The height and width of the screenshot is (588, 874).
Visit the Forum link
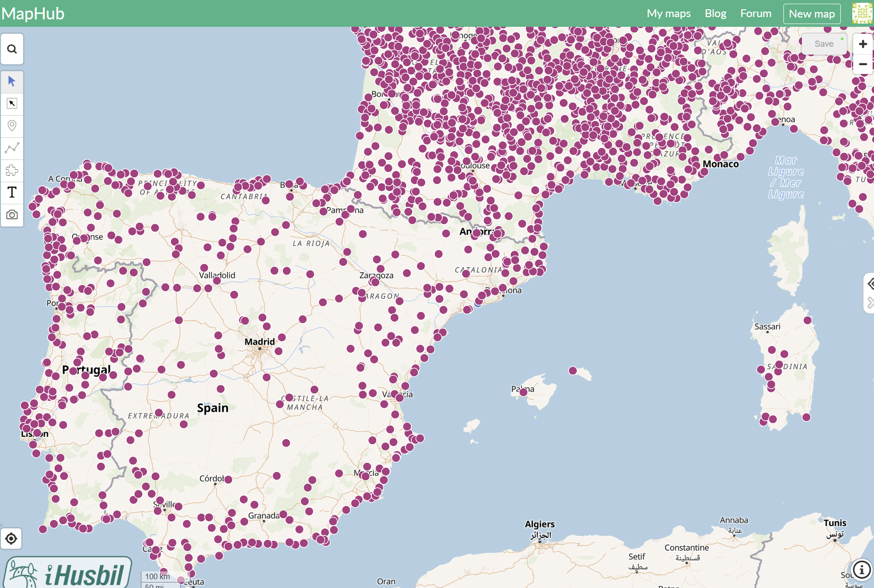click(756, 13)
